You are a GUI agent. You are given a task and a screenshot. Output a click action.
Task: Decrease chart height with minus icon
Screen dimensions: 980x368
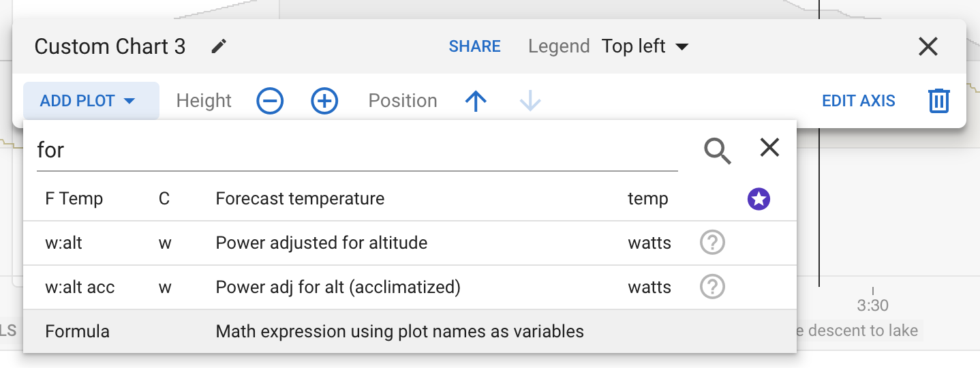[x=270, y=101]
